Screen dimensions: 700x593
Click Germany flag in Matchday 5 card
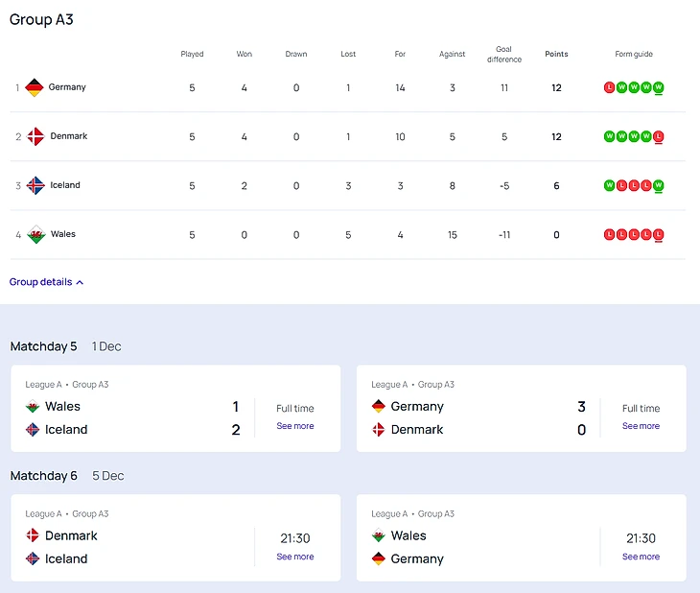pos(379,407)
